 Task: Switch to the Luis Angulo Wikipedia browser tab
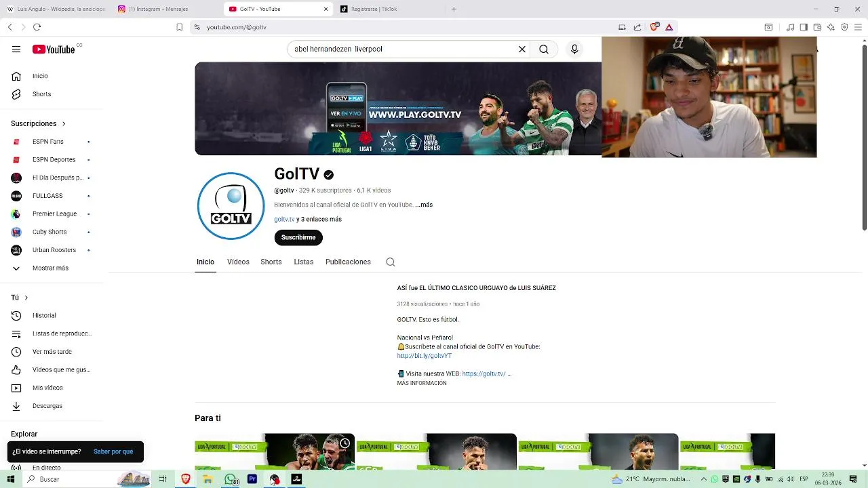[x=56, y=9]
